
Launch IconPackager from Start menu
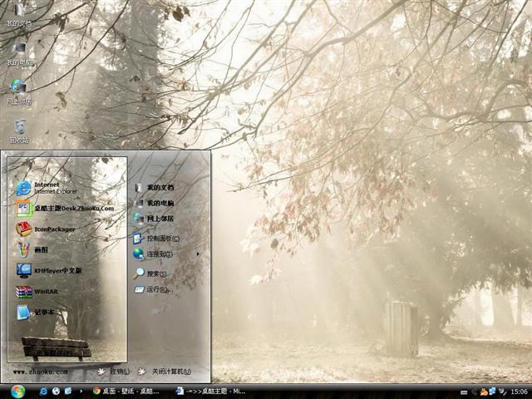46,229
